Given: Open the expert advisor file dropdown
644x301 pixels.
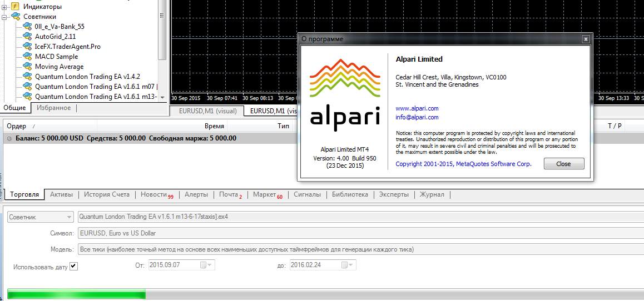Looking at the screenshot, I should pyautogui.click(x=360, y=217).
